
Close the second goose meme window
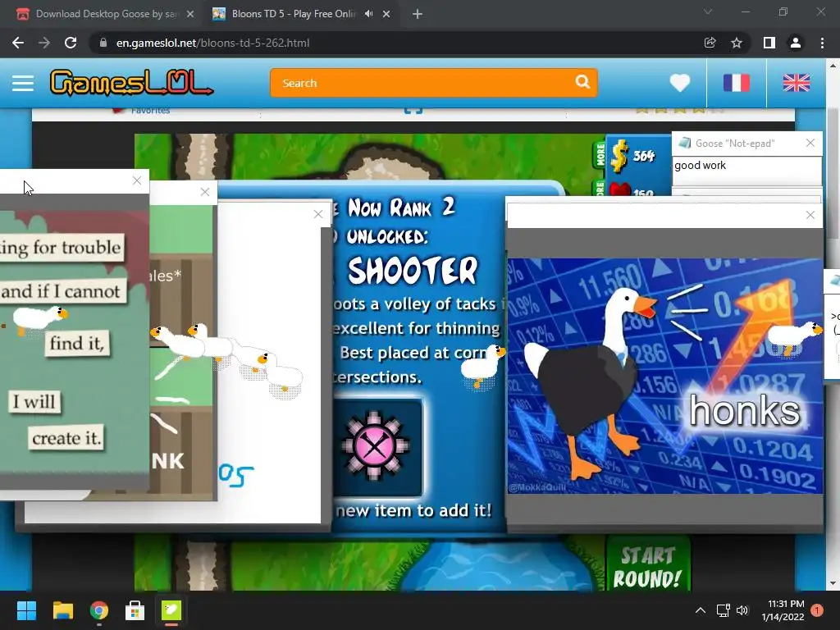[x=204, y=192]
